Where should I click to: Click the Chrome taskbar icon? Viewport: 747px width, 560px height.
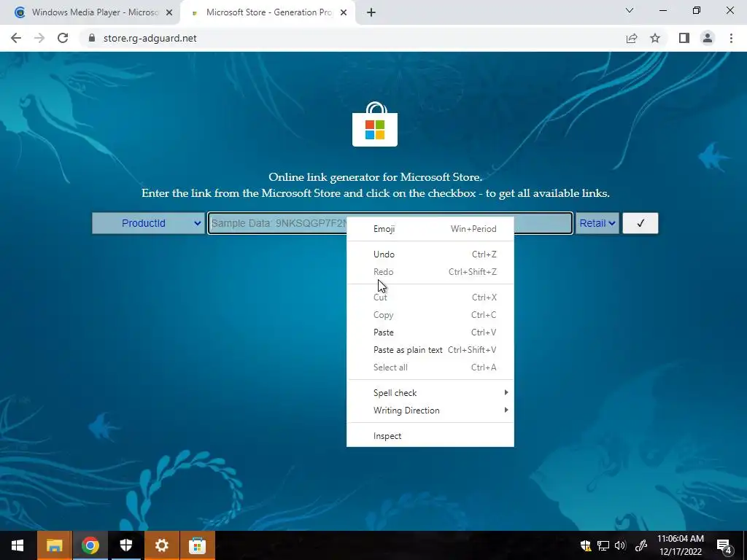pyautogui.click(x=90, y=545)
